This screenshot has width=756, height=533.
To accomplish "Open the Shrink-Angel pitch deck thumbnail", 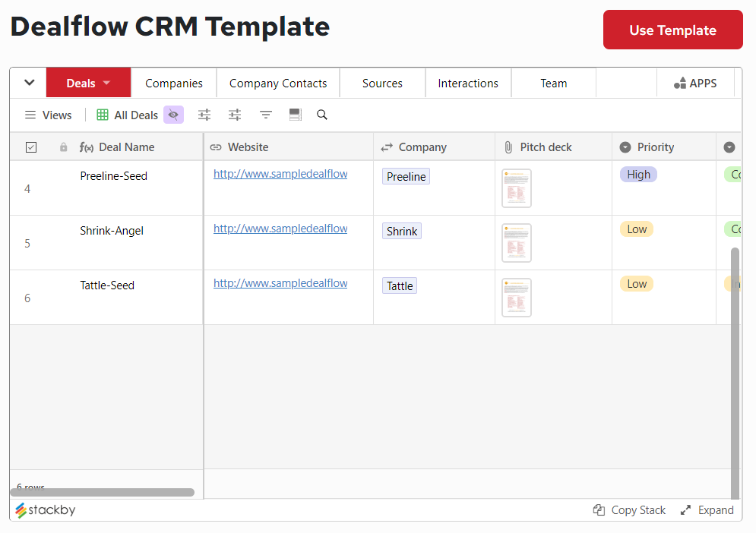I will click(516, 242).
